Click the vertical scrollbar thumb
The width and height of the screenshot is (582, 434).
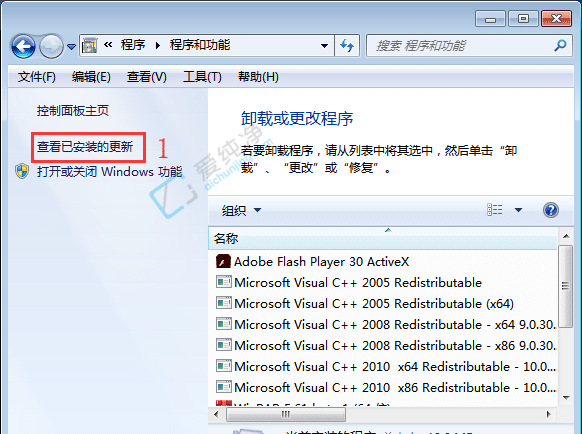(x=566, y=286)
